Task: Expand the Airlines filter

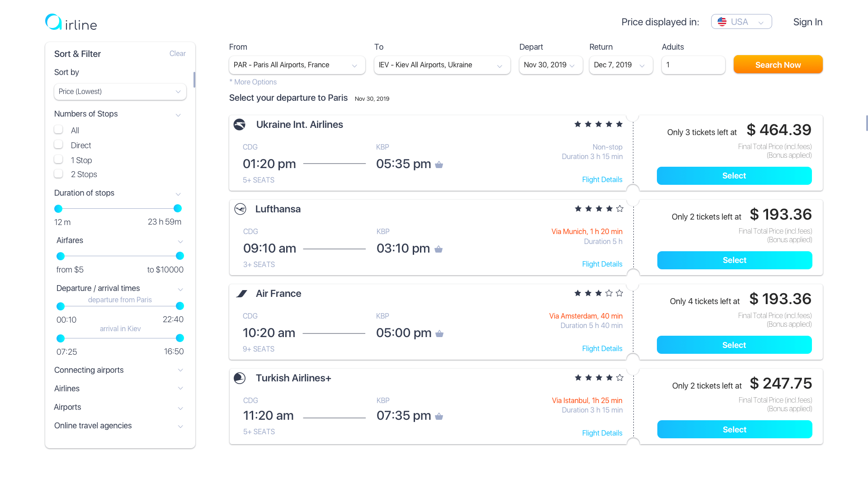Action: (180, 389)
